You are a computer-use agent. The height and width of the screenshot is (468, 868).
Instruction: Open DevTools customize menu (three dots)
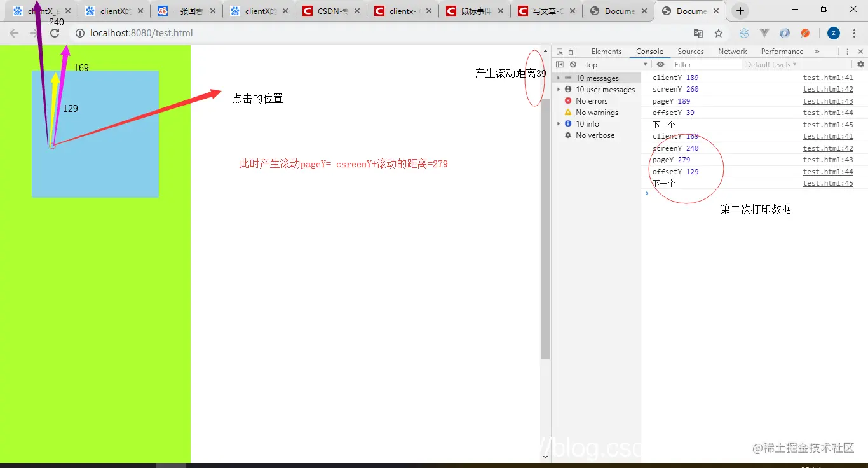pos(848,51)
